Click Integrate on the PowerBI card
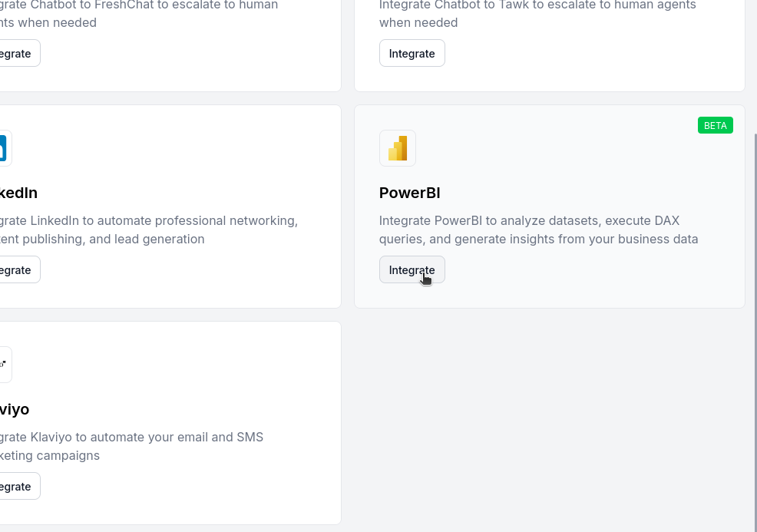 [x=412, y=269]
